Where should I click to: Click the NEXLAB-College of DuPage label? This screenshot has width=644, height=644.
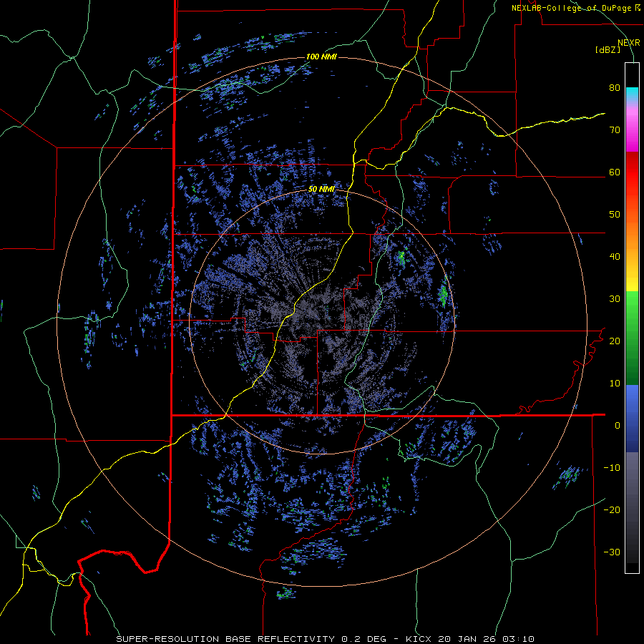[x=575, y=8]
